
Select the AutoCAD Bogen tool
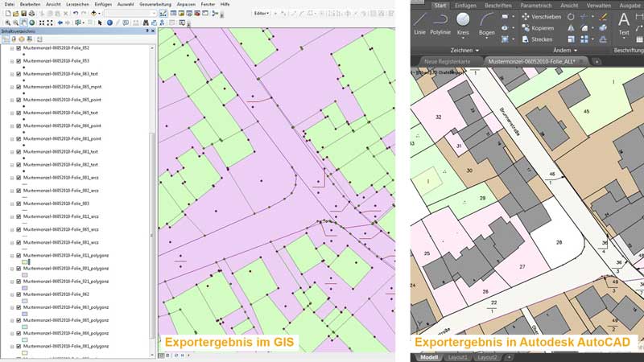point(487,25)
